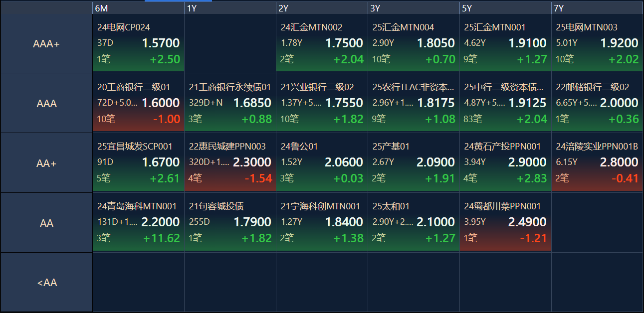Click the 25汇金MTN004 bond tile
The image size is (644, 313).
click(414, 43)
